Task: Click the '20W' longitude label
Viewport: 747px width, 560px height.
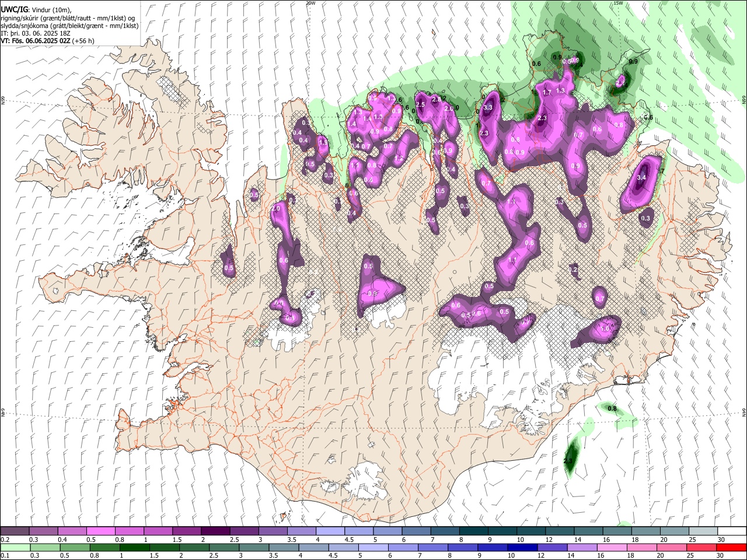Action: pyautogui.click(x=310, y=3)
